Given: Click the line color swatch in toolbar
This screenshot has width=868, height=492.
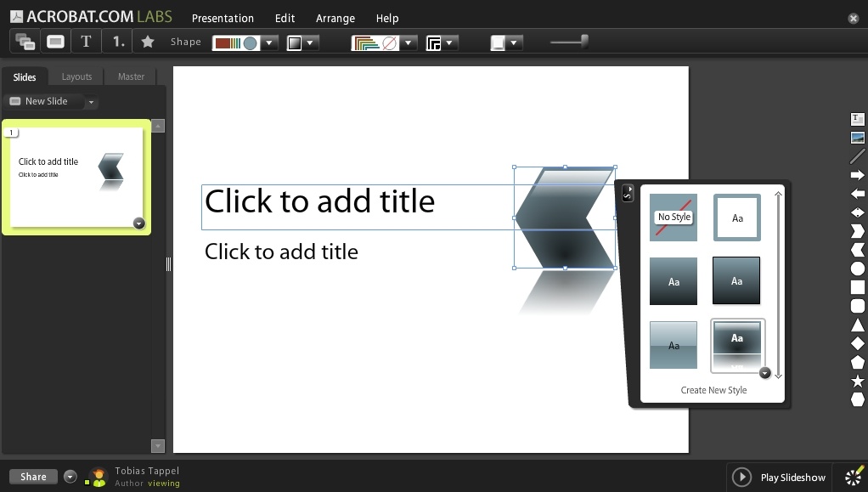Looking at the screenshot, I should click(376, 42).
